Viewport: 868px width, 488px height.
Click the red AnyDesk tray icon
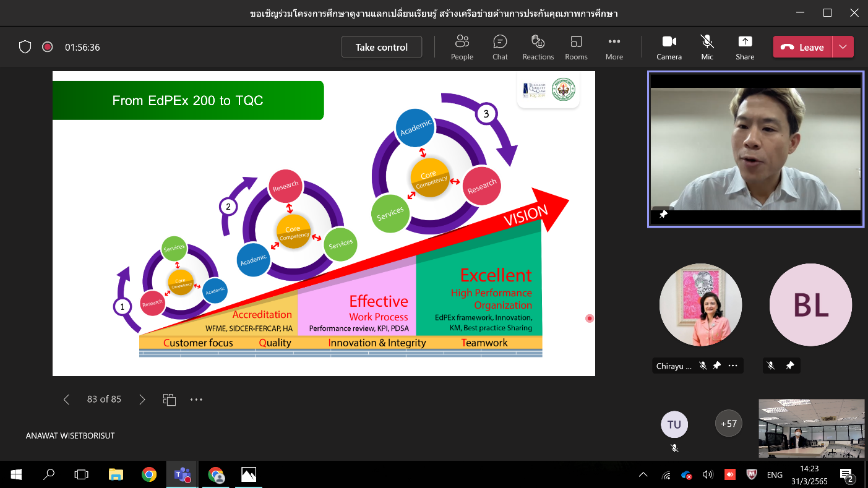[x=729, y=475]
